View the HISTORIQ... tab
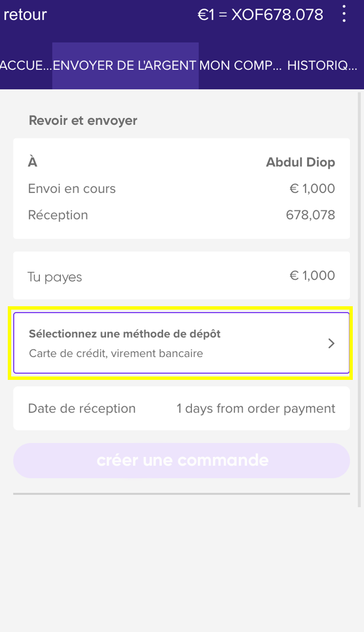Screen dimensions: 364x632 (322, 66)
